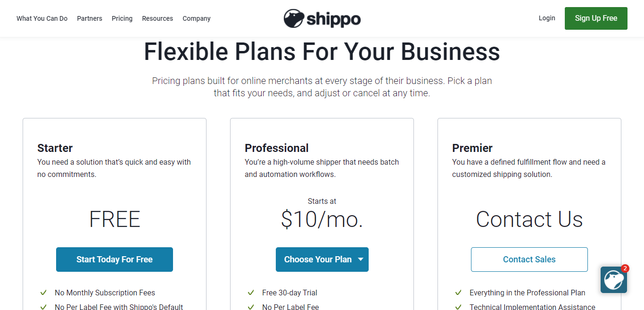Click the Login link

click(x=547, y=18)
